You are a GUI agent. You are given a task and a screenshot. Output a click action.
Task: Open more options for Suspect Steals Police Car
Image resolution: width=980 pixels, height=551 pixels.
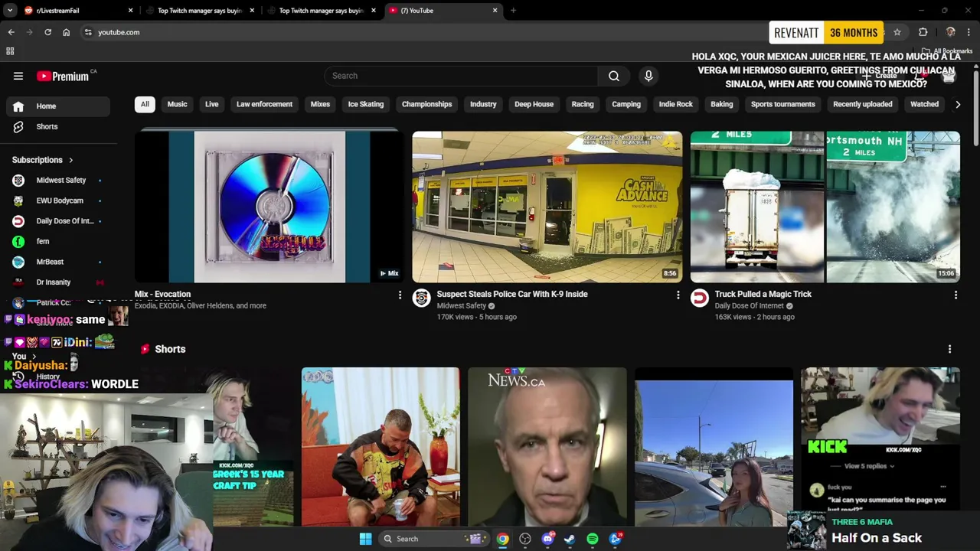[678, 295]
